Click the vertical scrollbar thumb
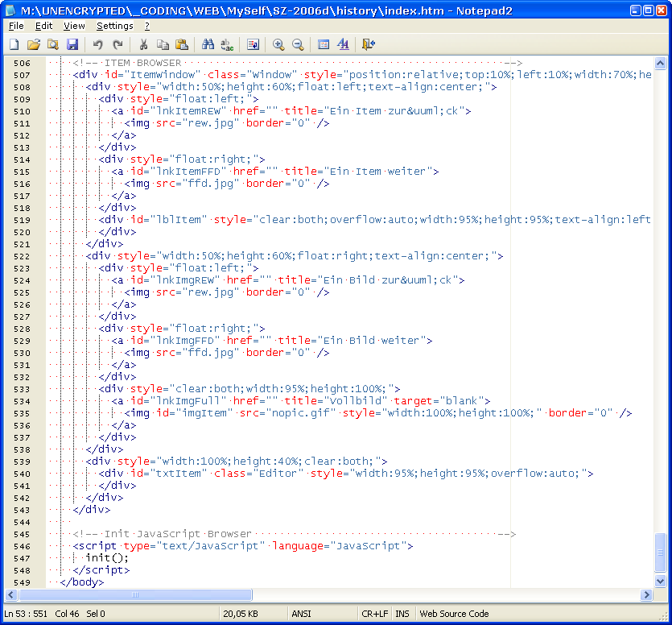The image size is (672, 625). (x=661, y=553)
